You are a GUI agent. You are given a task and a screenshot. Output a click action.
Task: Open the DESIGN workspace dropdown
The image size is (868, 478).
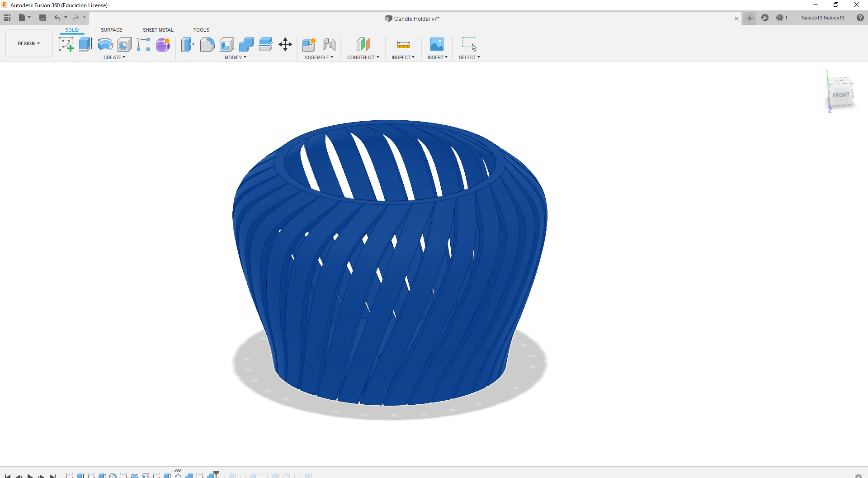[x=29, y=43]
